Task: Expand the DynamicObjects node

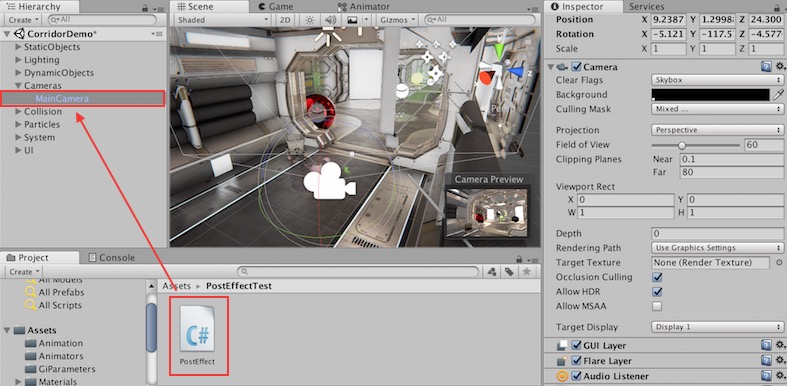Action: pyautogui.click(x=19, y=73)
